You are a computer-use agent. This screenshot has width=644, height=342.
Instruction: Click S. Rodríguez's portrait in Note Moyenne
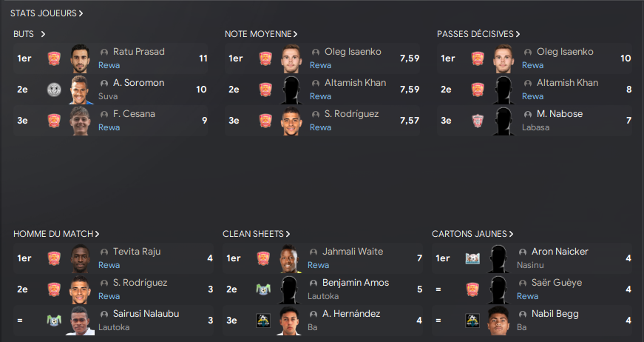(x=291, y=121)
